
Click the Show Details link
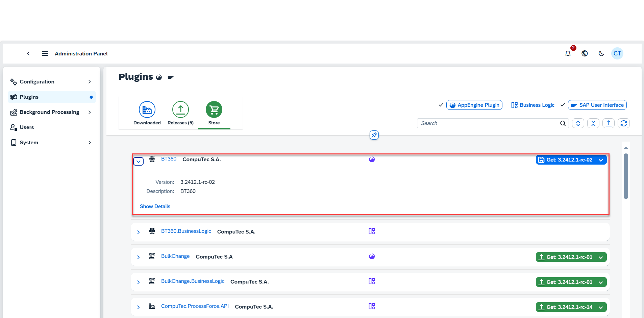tap(155, 206)
